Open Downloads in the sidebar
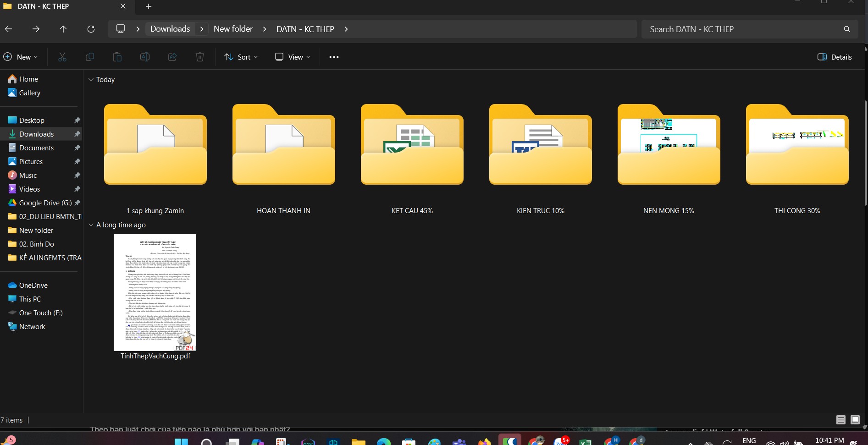Viewport: 868px width, 445px height. 36,134
